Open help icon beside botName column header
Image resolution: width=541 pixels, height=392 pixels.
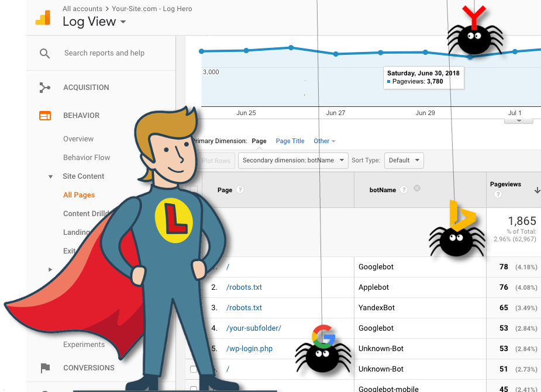click(x=404, y=190)
